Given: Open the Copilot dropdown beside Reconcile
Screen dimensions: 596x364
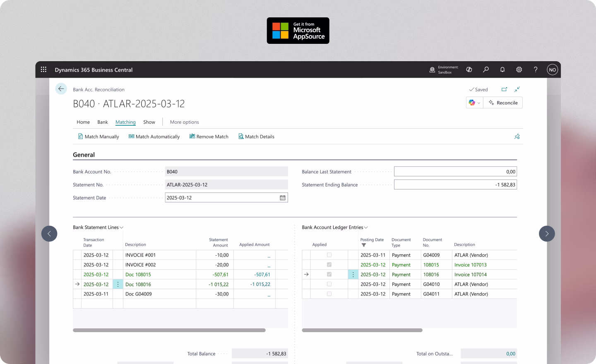Looking at the screenshot, I should 478,103.
